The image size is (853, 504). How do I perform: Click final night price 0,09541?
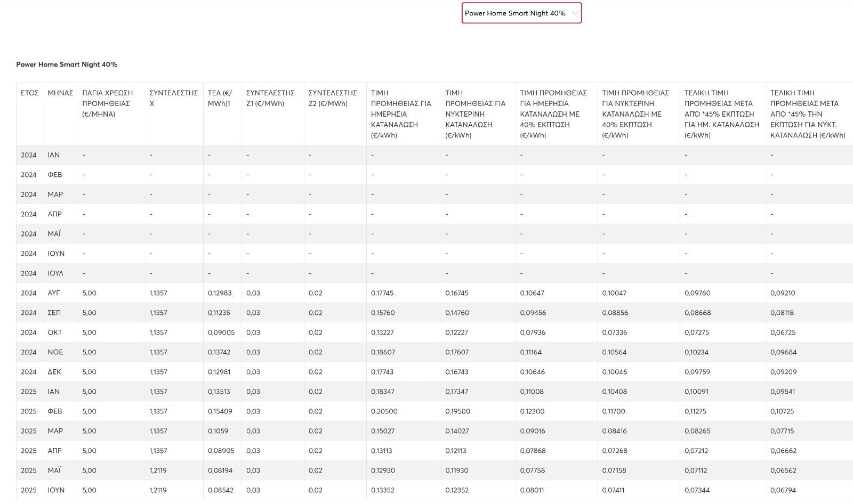coord(783,392)
